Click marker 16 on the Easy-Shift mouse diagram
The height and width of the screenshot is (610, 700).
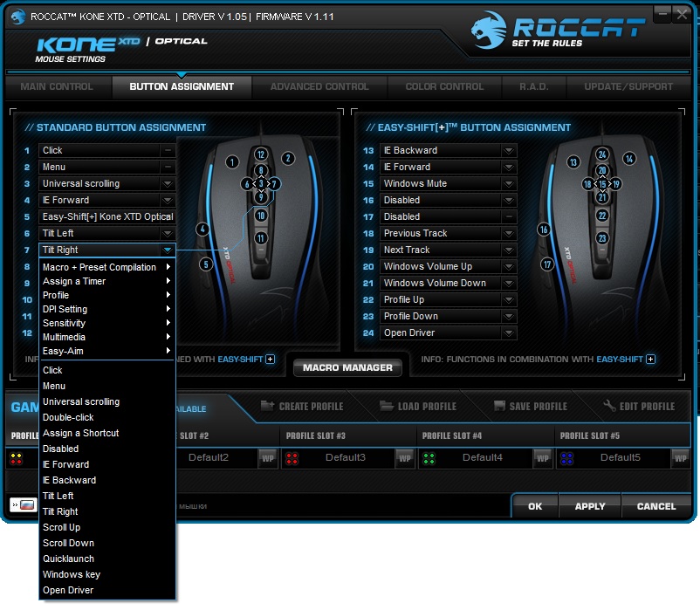[543, 230]
